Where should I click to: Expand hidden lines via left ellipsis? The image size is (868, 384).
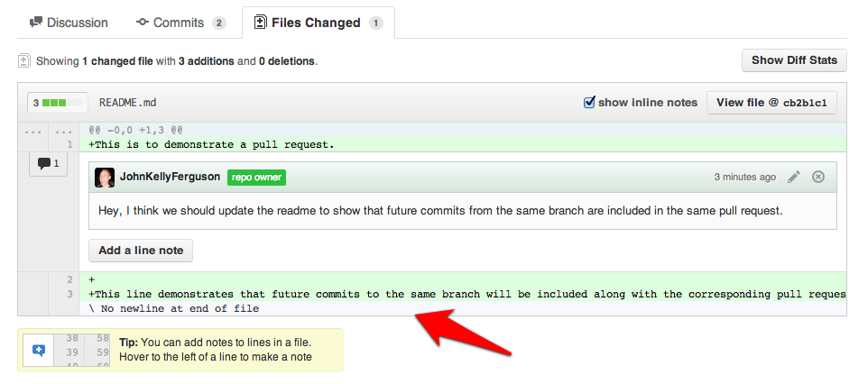[x=33, y=131]
